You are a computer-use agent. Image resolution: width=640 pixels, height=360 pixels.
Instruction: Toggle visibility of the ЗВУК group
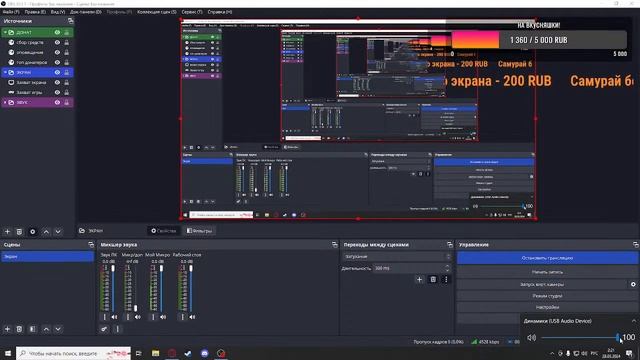57,102
